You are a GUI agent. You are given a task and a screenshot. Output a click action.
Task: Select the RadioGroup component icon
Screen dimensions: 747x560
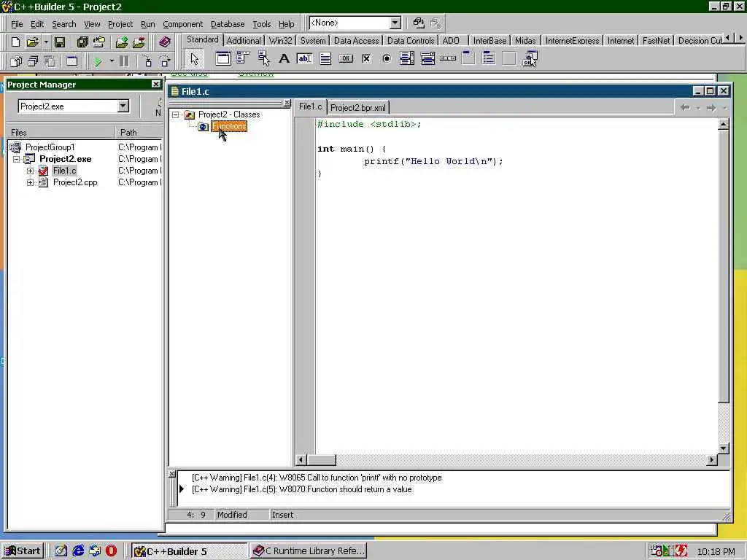(489, 58)
